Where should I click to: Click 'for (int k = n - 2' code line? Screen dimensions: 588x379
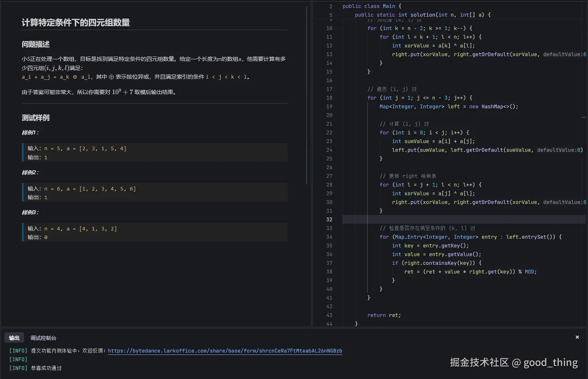419,28
